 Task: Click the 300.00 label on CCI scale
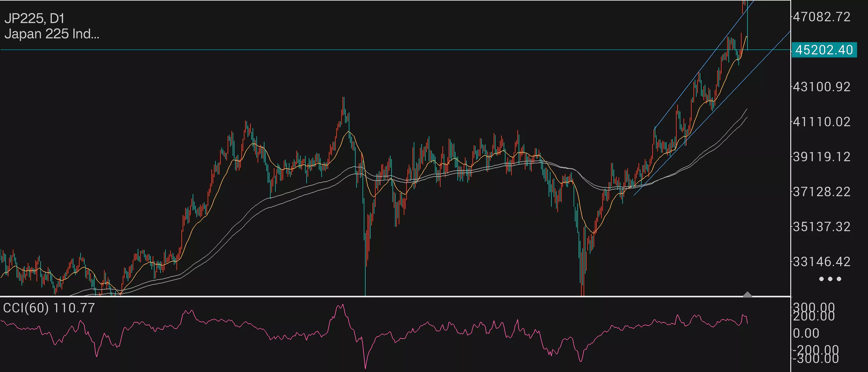814,306
